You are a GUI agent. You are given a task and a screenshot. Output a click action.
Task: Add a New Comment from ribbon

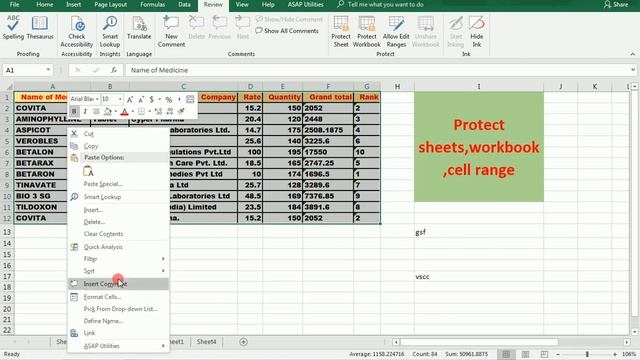tap(171, 32)
